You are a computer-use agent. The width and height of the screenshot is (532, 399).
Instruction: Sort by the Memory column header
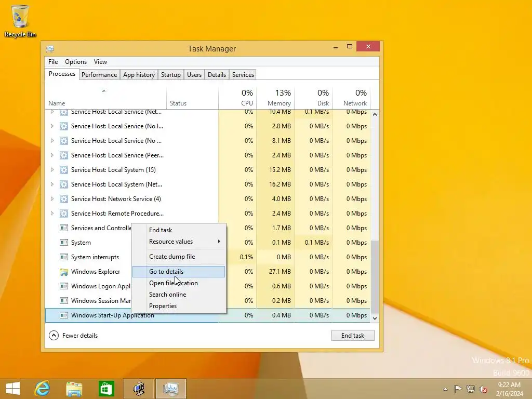(x=275, y=98)
